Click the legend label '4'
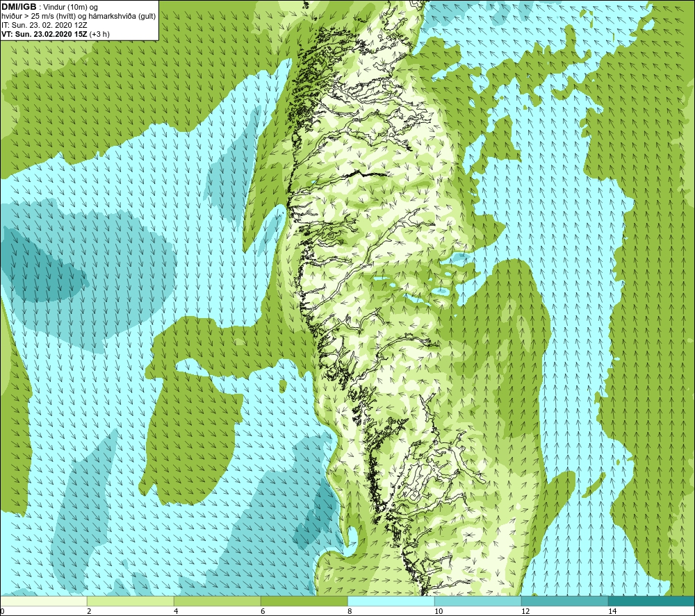 (x=176, y=611)
